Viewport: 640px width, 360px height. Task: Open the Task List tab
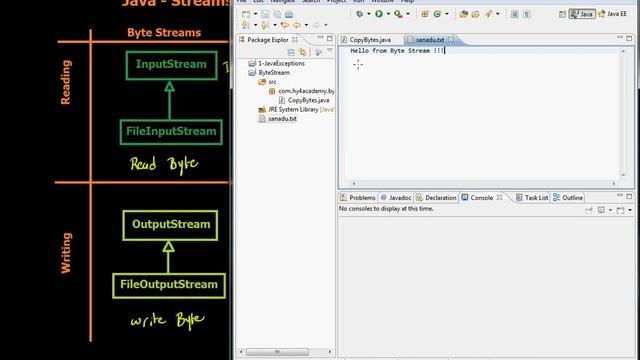(532, 198)
